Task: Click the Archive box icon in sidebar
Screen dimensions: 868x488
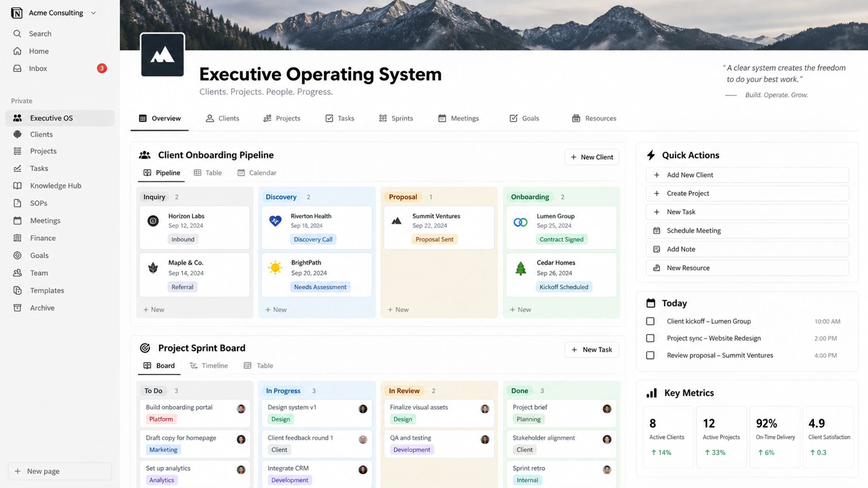Action: point(17,308)
